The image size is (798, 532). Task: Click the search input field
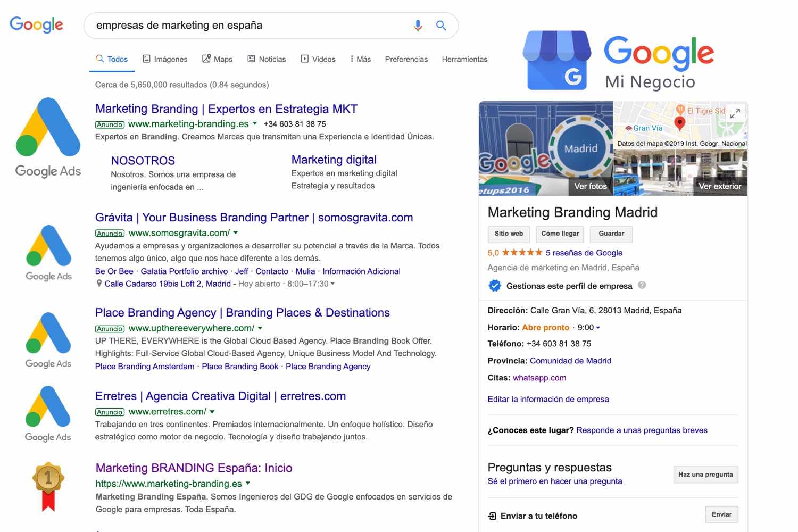coord(239,25)
